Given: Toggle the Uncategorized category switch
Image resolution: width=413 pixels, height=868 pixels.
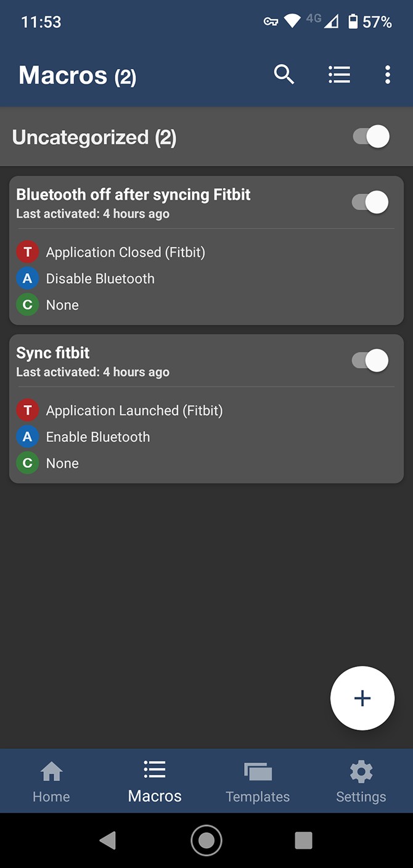Looking at the screenshot, I should coord(371,136).
